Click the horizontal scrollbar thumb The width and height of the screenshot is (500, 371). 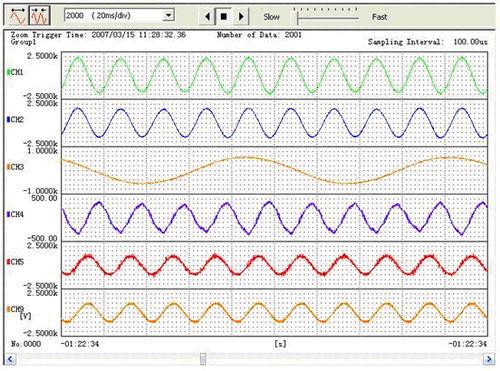[203, 359]
